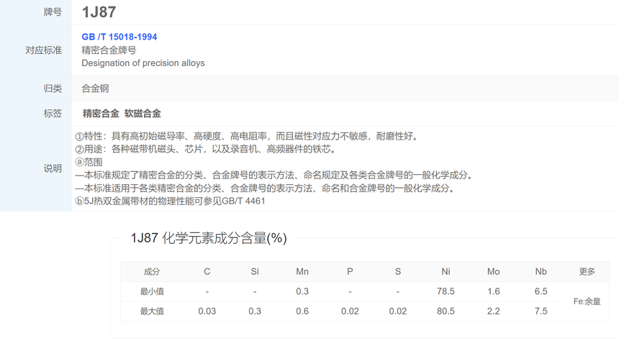Click the ⓐ范围 line
Image resolution: width=619 pixels, height=364 pixels.
(89, 162)
